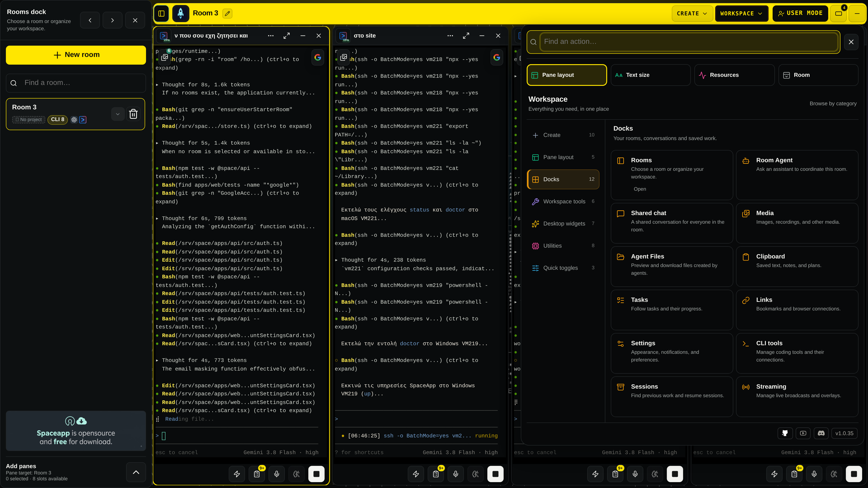868x488 pixels.
Task: Open WORKSPACE dropdown
Action: pyautogui.click(x=741, y=14)
